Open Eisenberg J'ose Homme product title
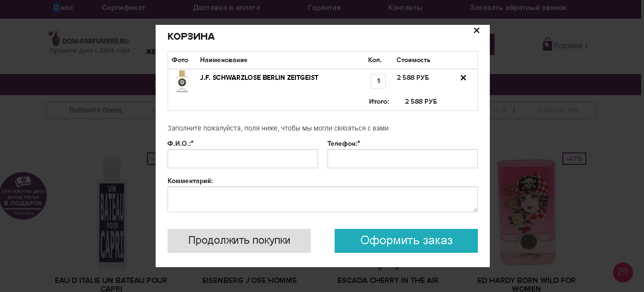The image size is (644, 292). 250,281
